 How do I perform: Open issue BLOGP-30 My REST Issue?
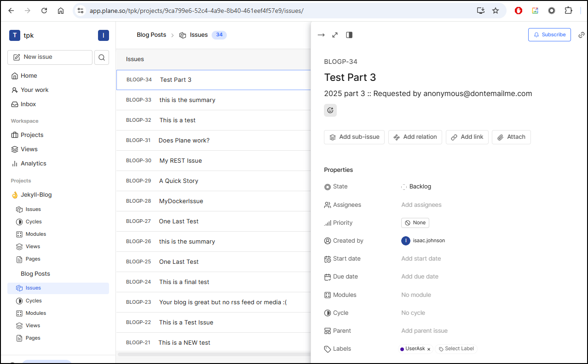(x=213, y=161)
